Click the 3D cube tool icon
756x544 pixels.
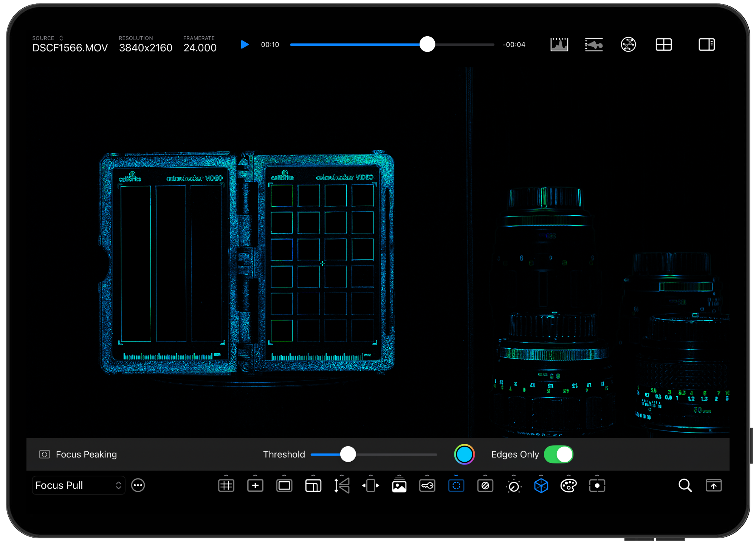click(x=540, y=486)
